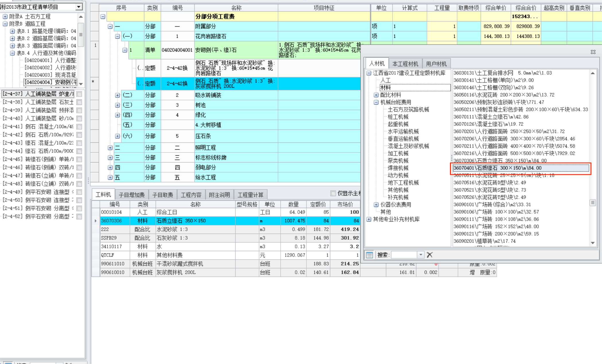
Task: Click the 综合单价 column header
Action: (496, 8)
